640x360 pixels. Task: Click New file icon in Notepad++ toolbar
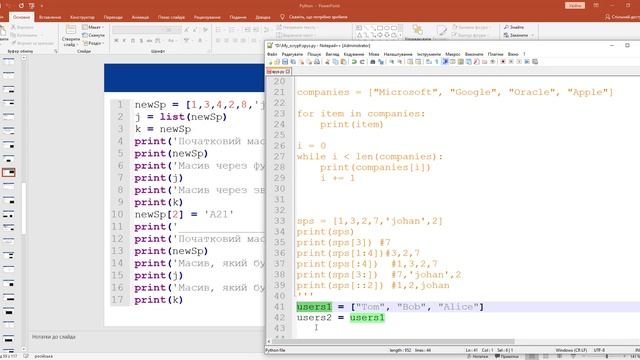click(x=270, y=62)
